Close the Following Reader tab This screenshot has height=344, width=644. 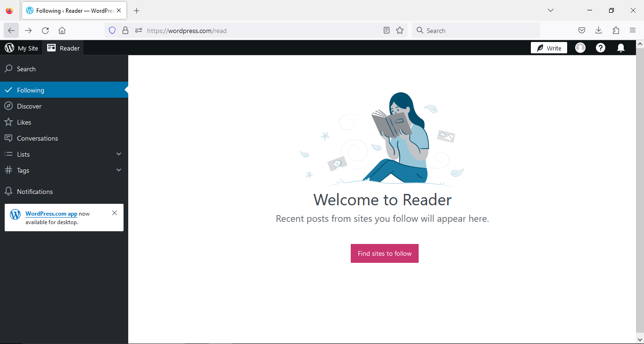[119, 10]
